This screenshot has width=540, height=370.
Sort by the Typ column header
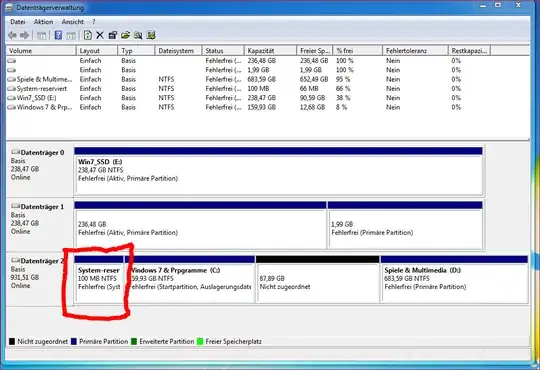pyautogui.click(x=136, y=51)
